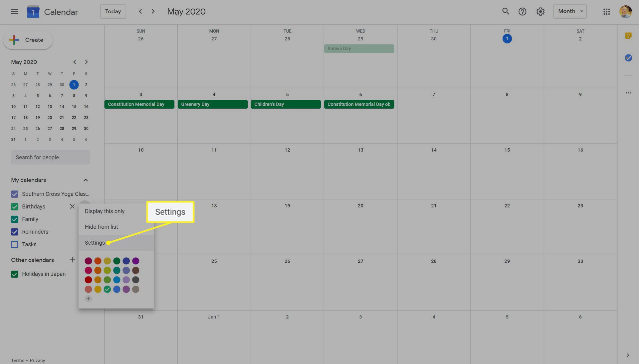Image resolution: width=639 pixels, height=364 pixels.
Task: Click the grid/apps icon top right
Action: (606, 11)
